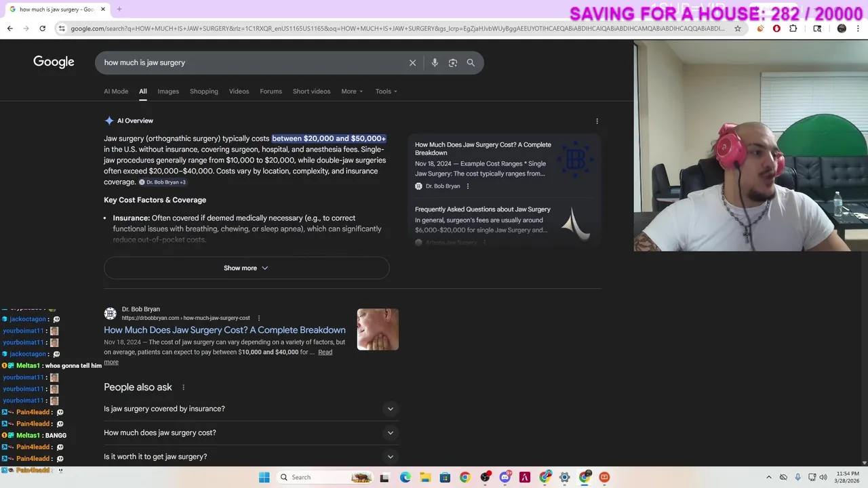868x488 pixels.
Task: Open Microsoft Edge from the taskbar
Action: click(x=405, y=477)
